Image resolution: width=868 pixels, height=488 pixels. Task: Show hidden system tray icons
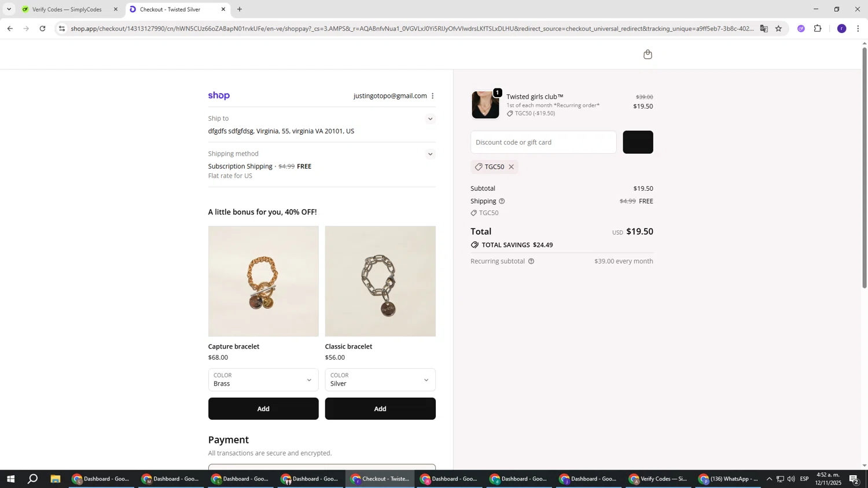point(769,479)
